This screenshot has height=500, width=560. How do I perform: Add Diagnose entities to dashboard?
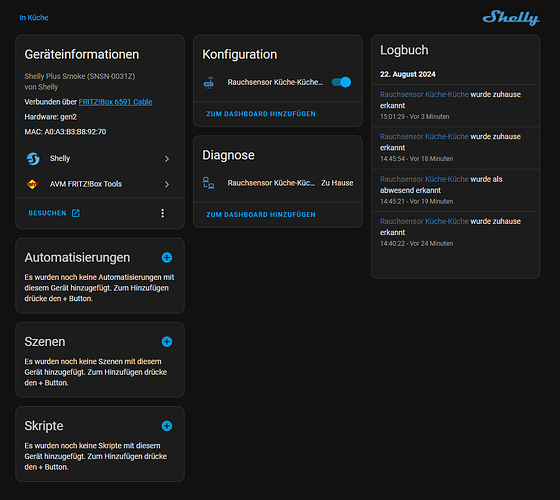pyautogui.click(x=261, y=215)
